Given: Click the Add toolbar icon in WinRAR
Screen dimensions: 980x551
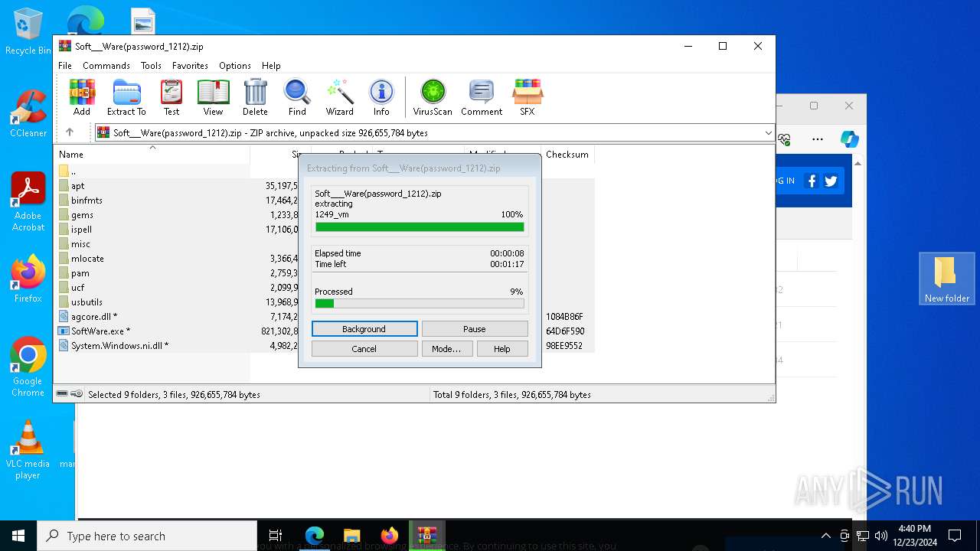Looking at the screenshot, I should [x=82, y=97].
